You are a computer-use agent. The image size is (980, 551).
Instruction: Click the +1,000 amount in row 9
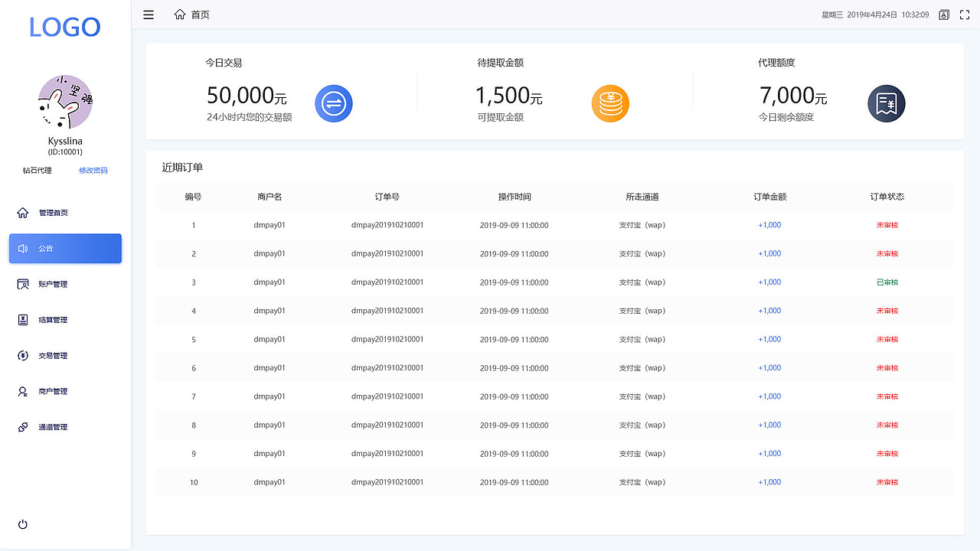coord(770,454)
